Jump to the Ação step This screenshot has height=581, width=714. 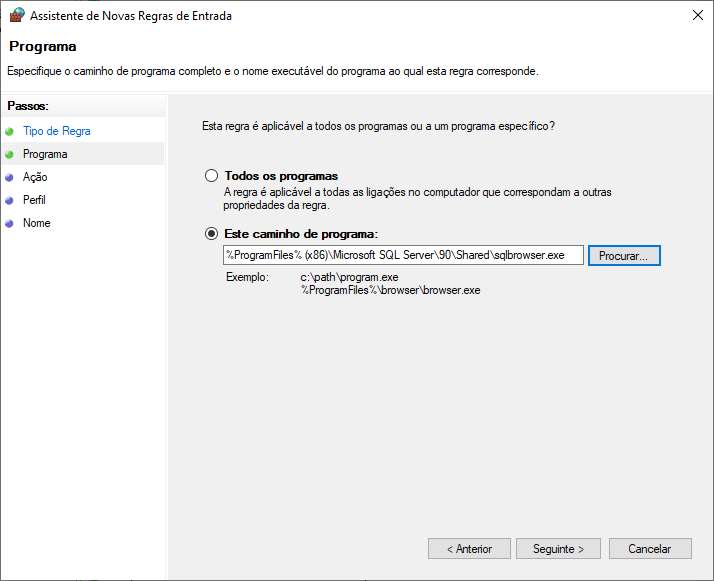pyautogui.click(x=35, y=177)
